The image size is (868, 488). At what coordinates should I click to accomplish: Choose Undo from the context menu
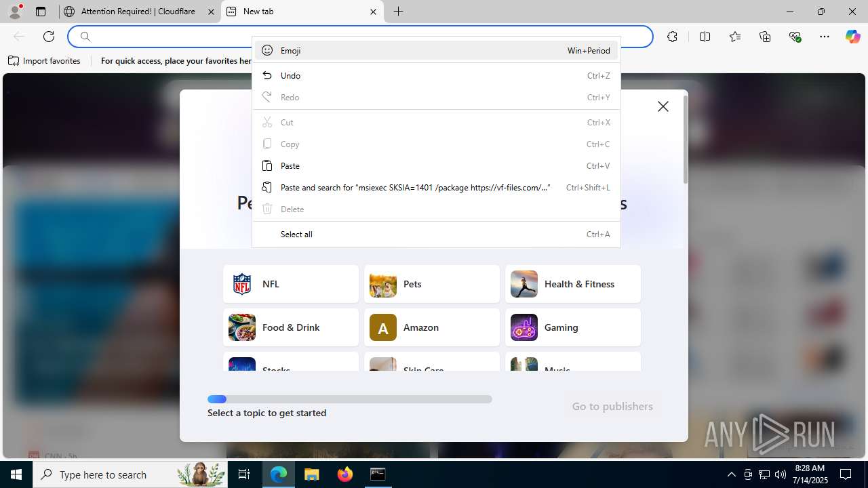click(x=436, y=75)
